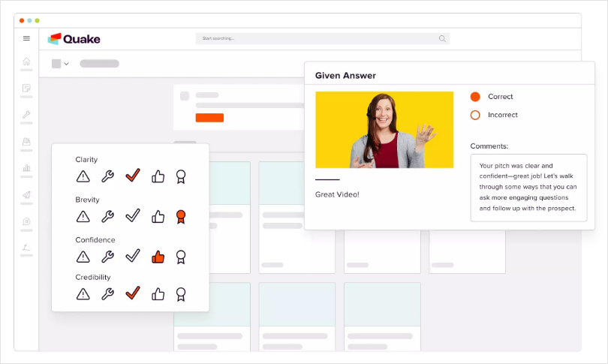Rate Credibility with the thumbs up
Image resolution: width=608 pixels, height=364 pixels.
(158, 294)
